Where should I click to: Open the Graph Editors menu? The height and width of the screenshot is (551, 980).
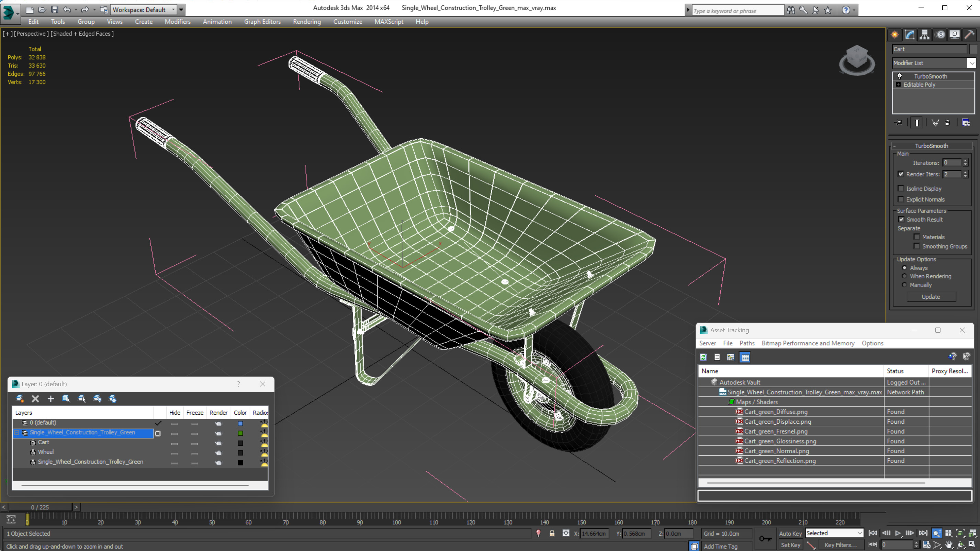coord(262,22)
